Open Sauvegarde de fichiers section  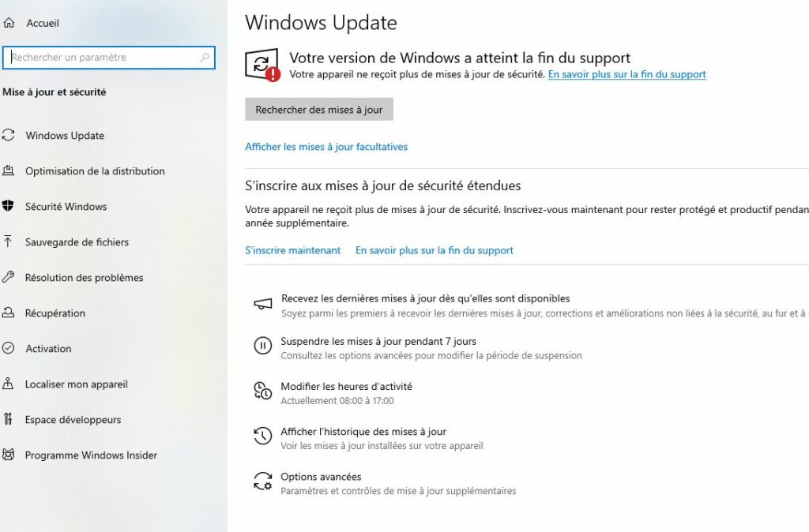coord(77,242)
